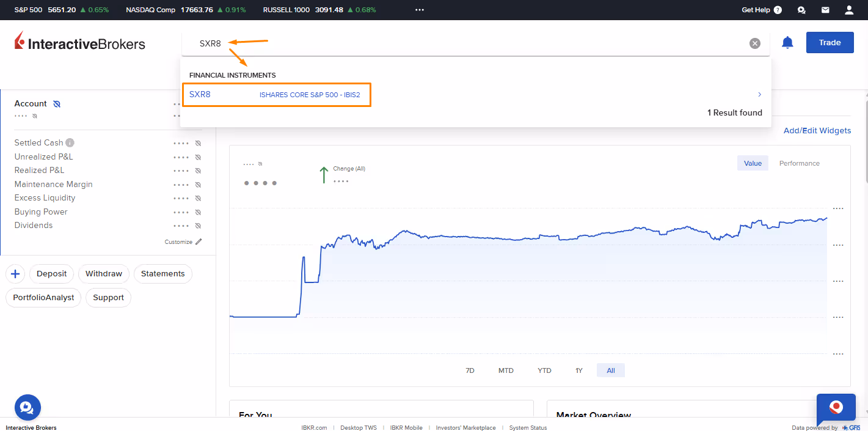868x431 pixels.
Task: Click the Change (All) label
Action: pos(349,169)
